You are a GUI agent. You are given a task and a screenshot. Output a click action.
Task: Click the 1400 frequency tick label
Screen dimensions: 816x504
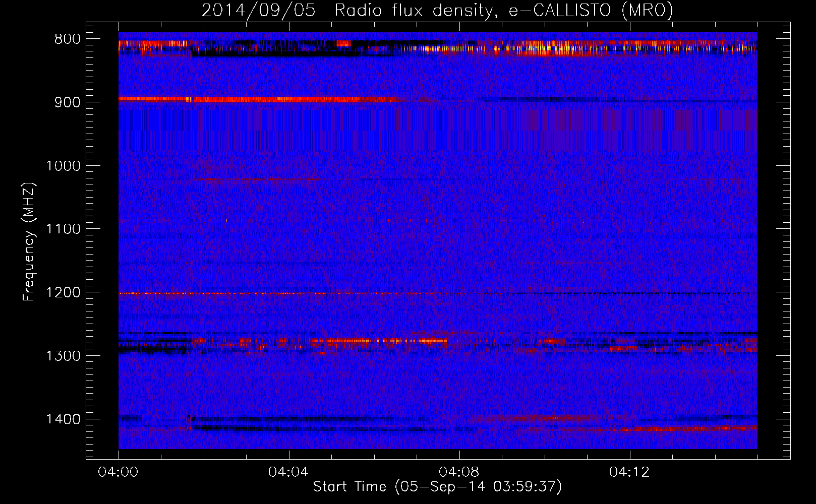click(63, 419)
